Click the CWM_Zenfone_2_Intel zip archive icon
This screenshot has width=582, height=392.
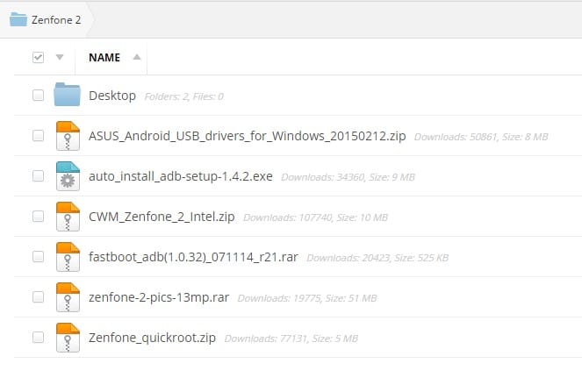tap(68, 216)
